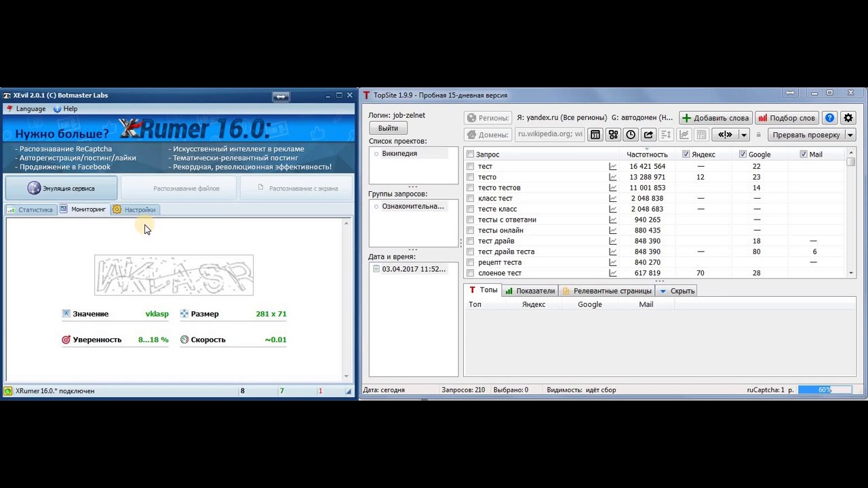The height and width of the screenshot is (488, 868).
Task: Open trend chart icon for тесто row
Action: [613, 177]
